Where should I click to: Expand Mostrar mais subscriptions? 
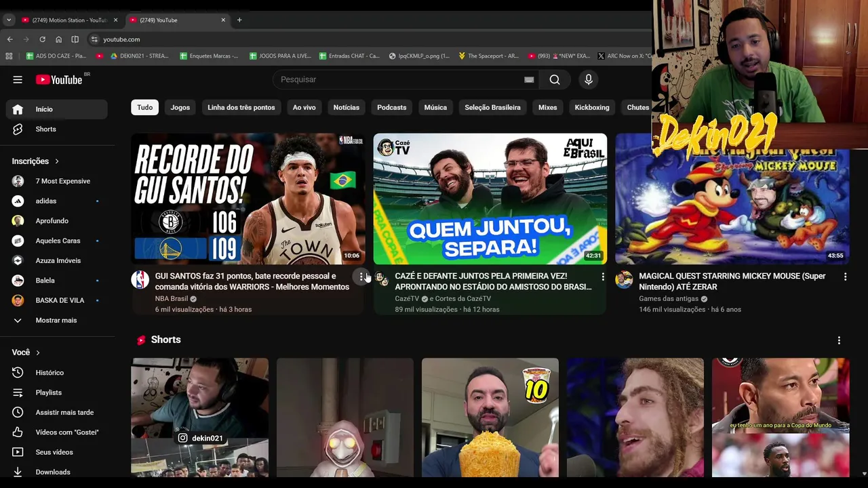(x=57, y=320)
